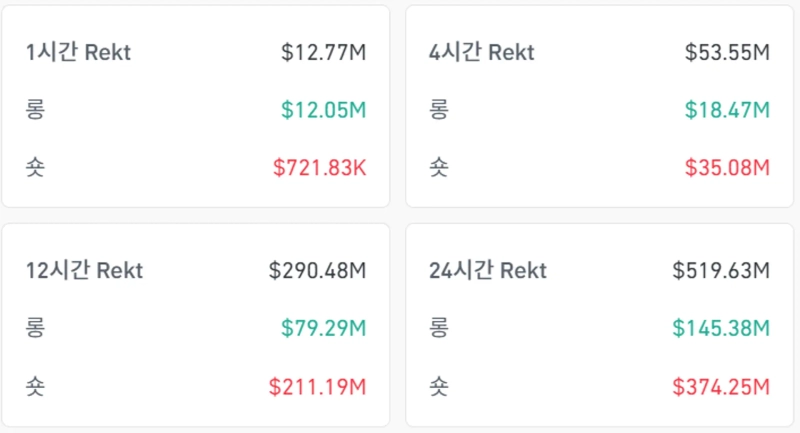Click the red $721.83K short value
Viewport: 800px width, 433px height.
(318, 167)
